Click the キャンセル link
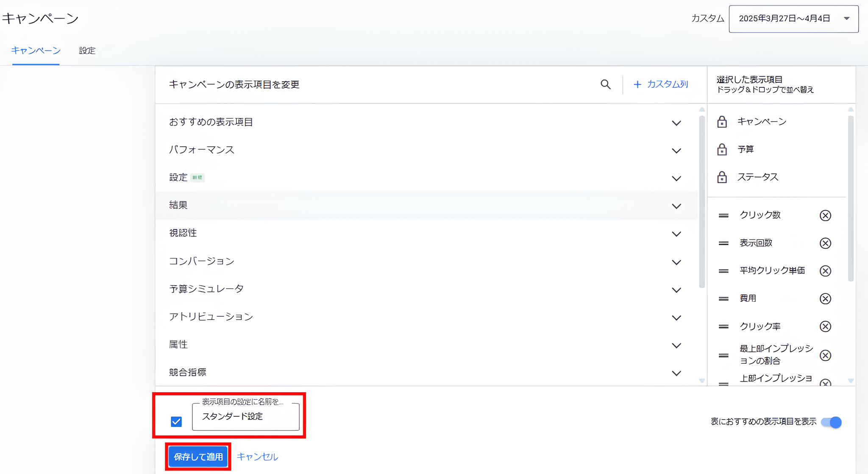Viewport: 868px width, 474px height. coord(257,457)
